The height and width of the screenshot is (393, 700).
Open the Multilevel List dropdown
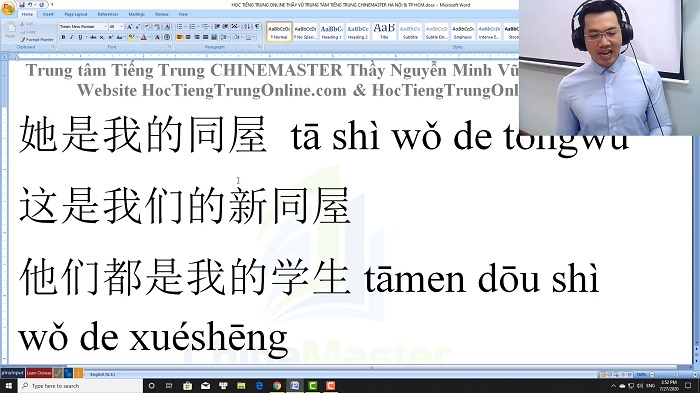[x=206, y=26]
